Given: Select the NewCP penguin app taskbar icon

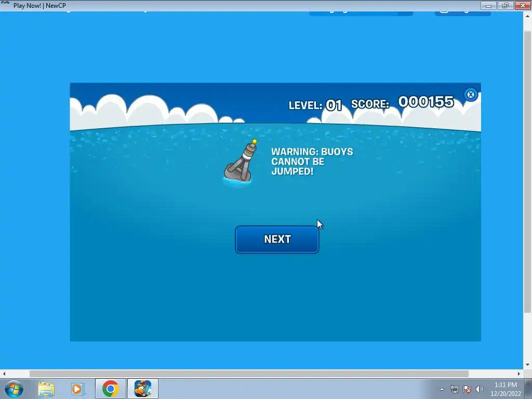Looking at the screenshot, I should click(143, 389).
